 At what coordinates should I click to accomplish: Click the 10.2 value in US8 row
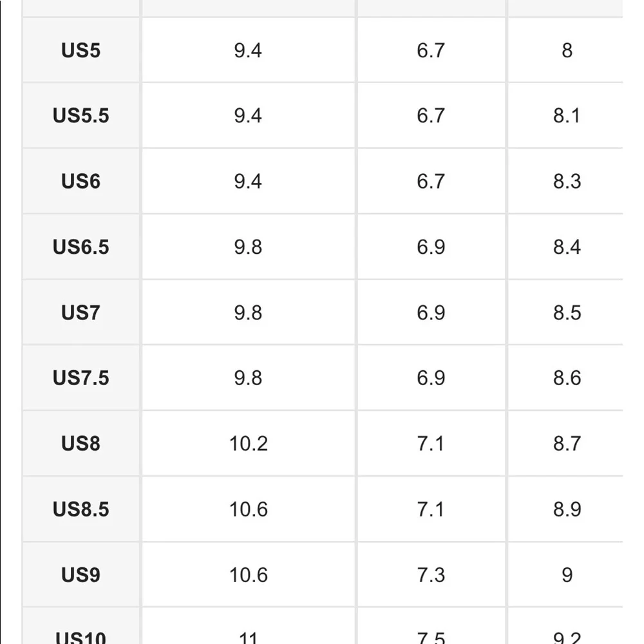pos(249,444)
